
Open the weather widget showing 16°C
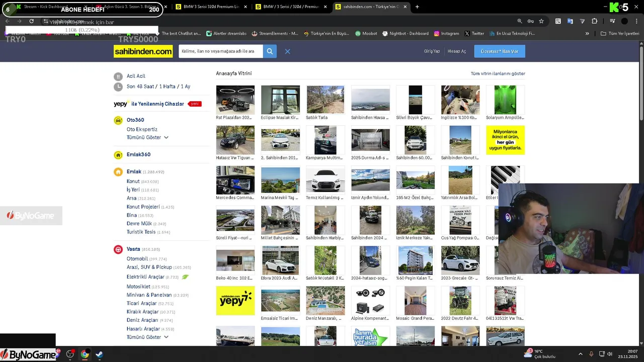541,354
